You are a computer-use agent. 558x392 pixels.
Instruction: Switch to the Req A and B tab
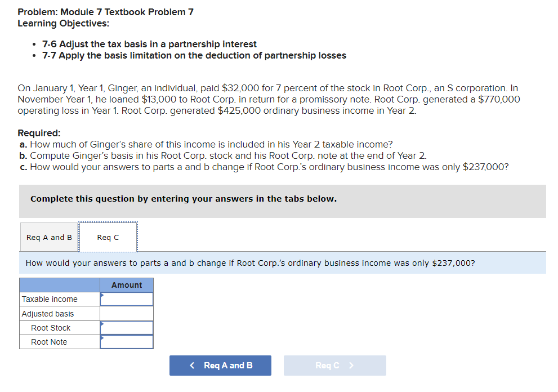[48, 237]
